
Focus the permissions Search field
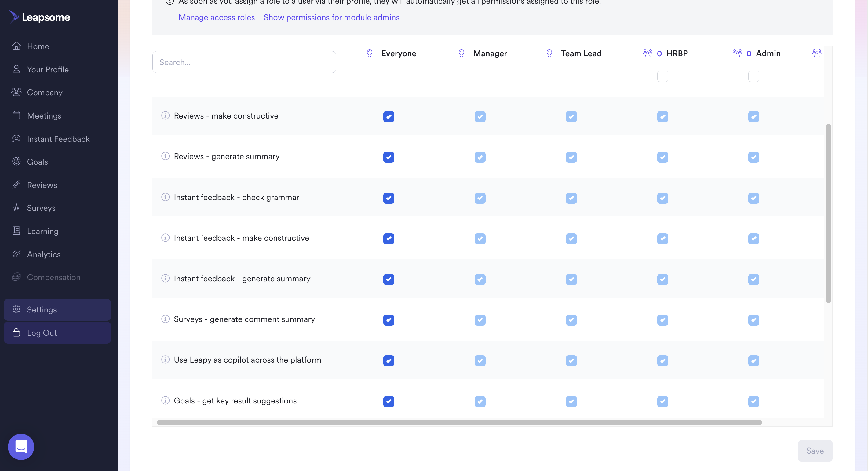coord(244,62)
